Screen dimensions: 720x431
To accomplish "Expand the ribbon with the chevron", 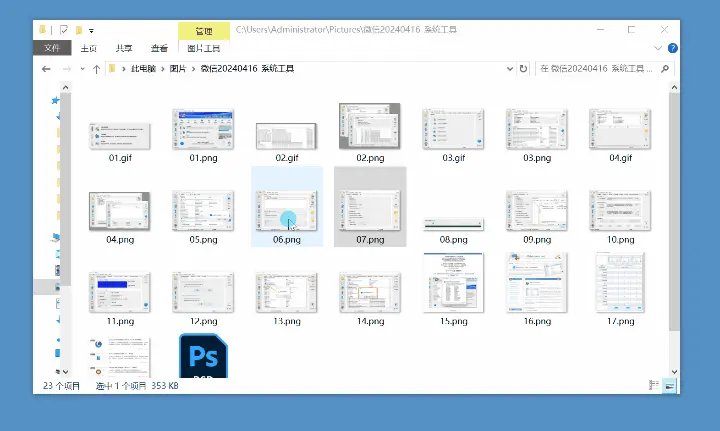I will click(x=658, y=48).
